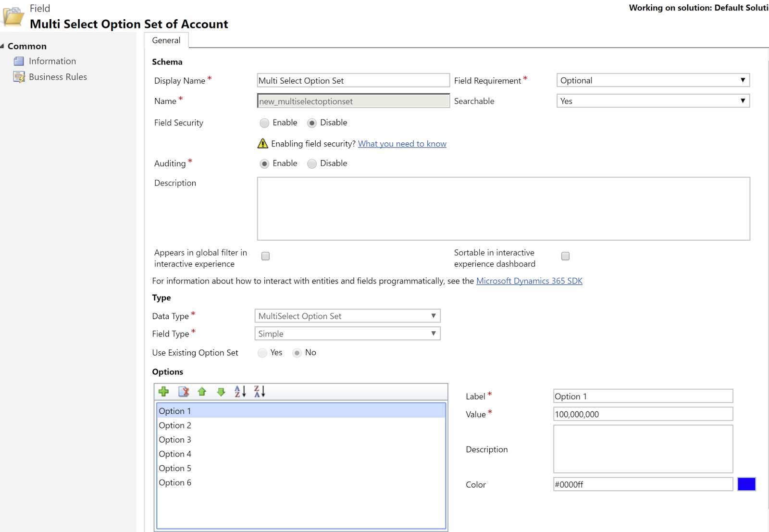The width and height of the screenshot is (769, 532).
Task: Add a new option with the plus icon
Action: click(163, 392)
